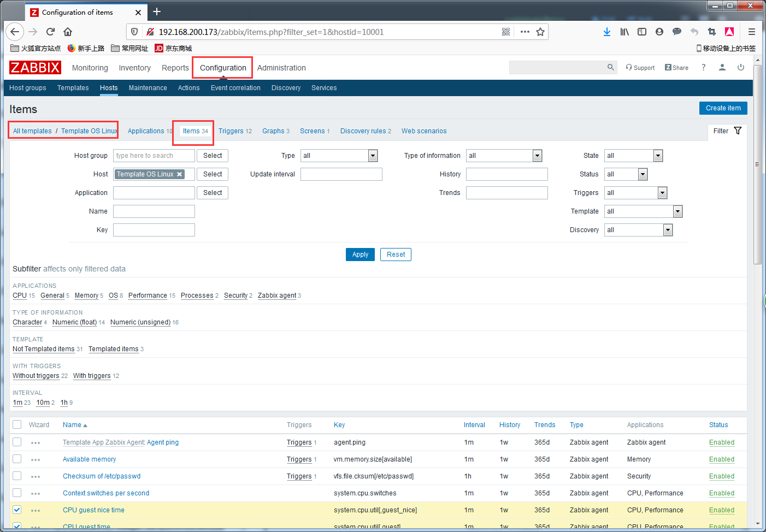Show the Firefox sidebar
766x532 pixels.
click(642, 32)
